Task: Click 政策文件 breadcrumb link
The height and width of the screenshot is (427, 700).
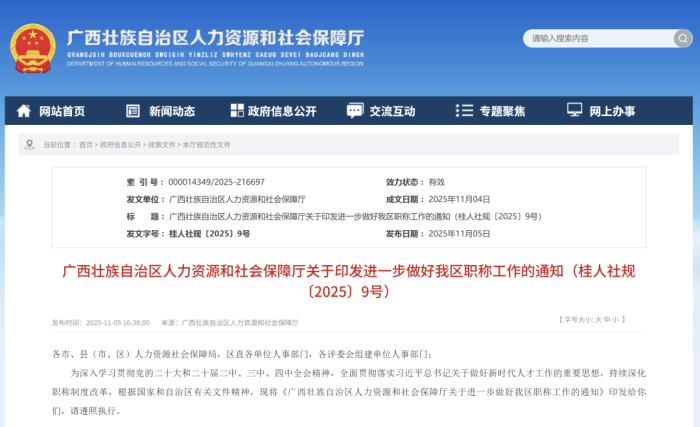Action: (162, 145)
